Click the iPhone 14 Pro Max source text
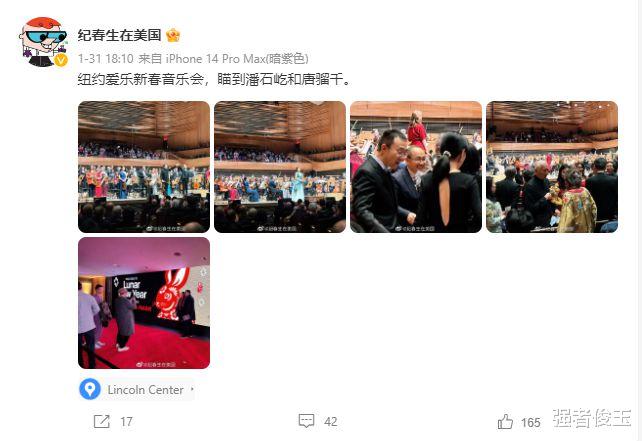This screenshot has height=441, width=642. [237, 59]
